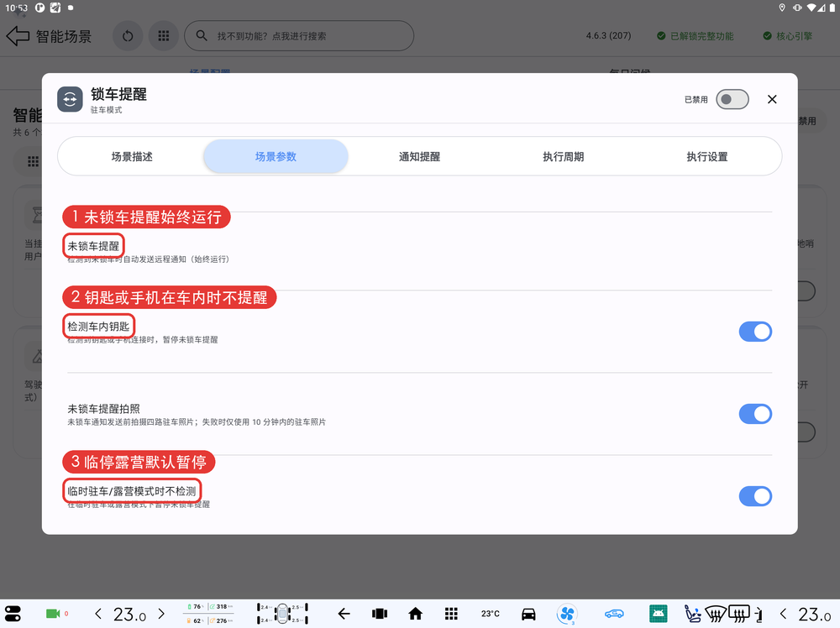This screenshot has height=628, width=840.
Task: Click the 未锁车提醒拍照 setting label
Action: coord(103,409)
